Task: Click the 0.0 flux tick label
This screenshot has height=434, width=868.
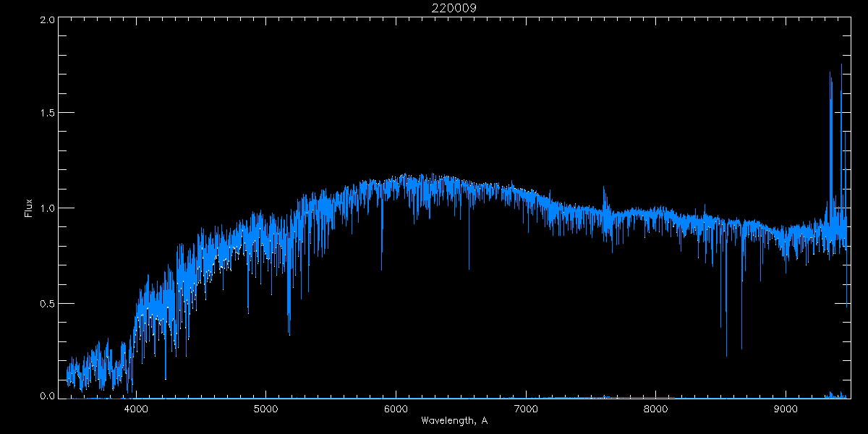Action: (x=48, y=396)
